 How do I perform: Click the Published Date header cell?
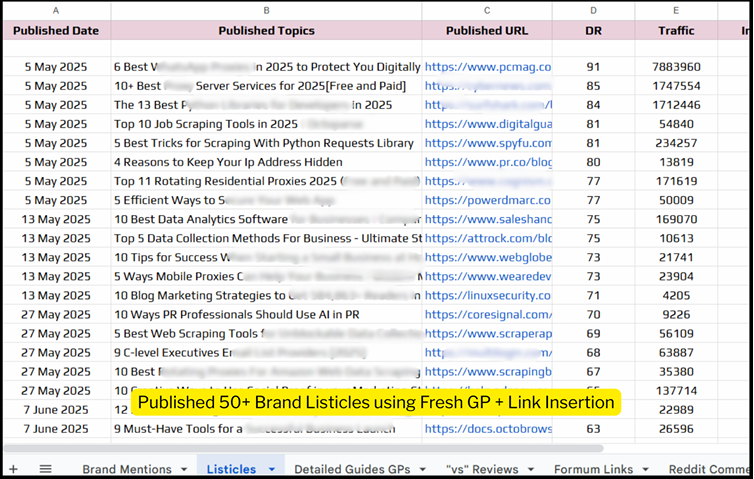(56, 30)
